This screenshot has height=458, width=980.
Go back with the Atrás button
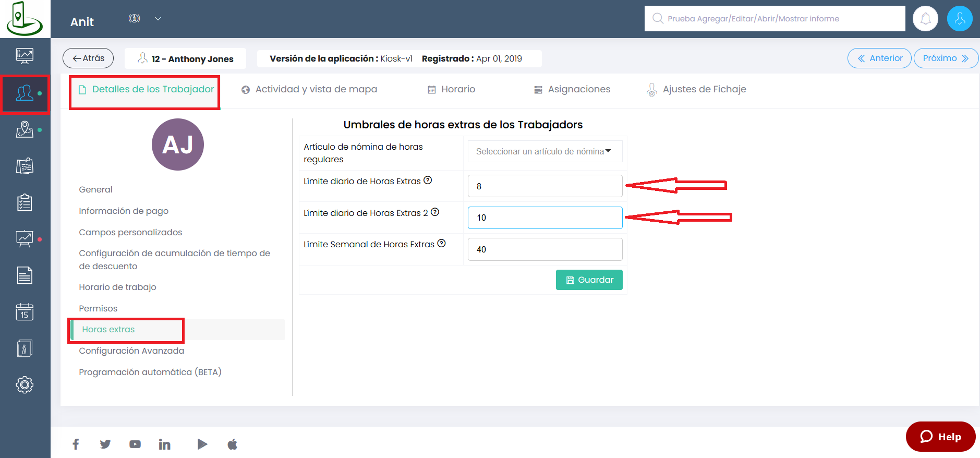(x=88, y=58)
